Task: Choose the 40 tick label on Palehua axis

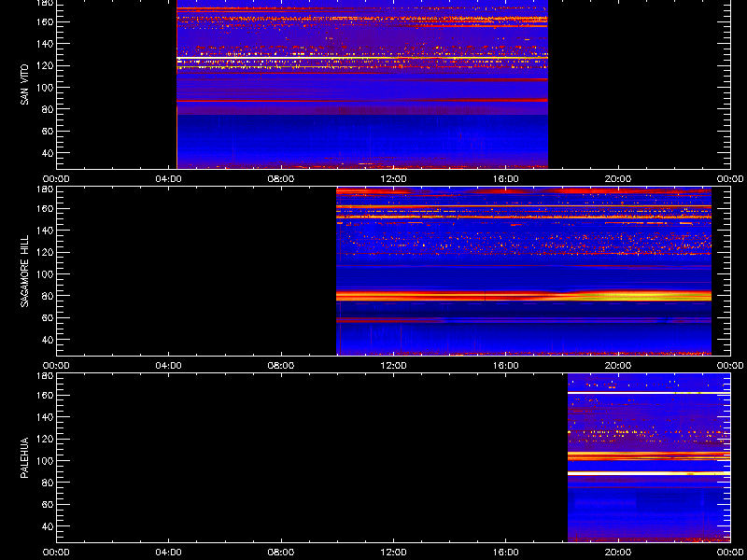Action: (46, 526)
